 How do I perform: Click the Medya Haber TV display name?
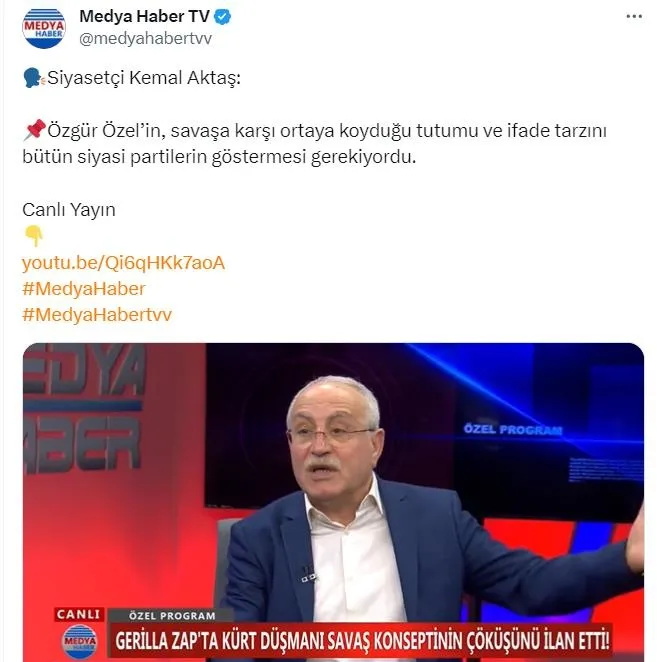click(x=144, y=16)
